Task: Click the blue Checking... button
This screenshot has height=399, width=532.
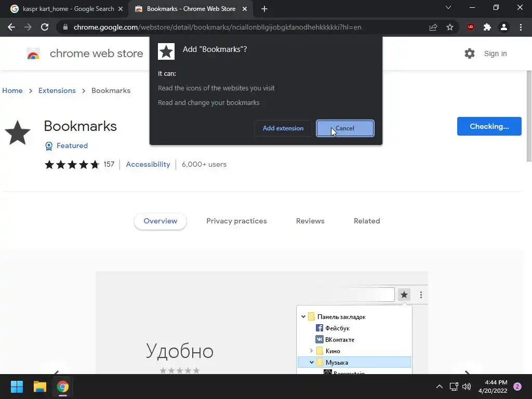Action: [x=489, y=126]
